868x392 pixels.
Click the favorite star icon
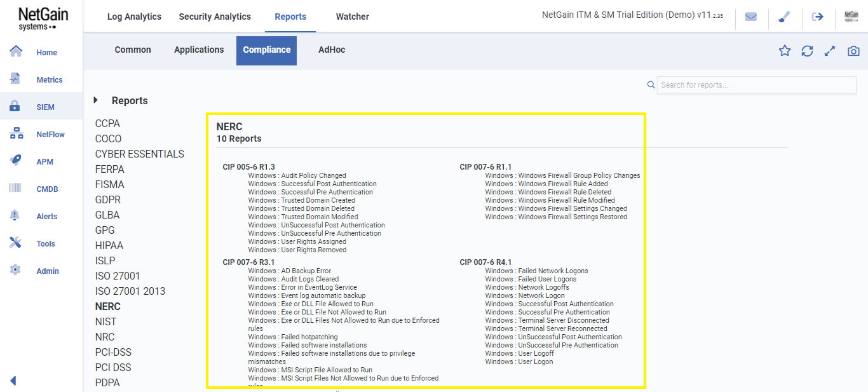coord(785,51)
